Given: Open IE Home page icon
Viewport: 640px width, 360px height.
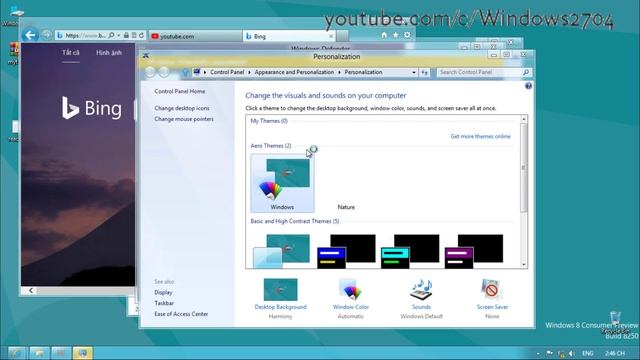Looking at the screenshot, I should [x=384, y=35].
